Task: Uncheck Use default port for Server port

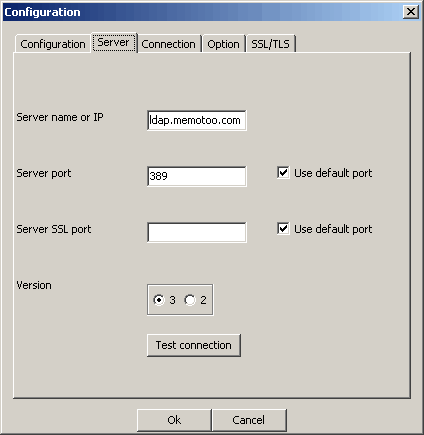Action: pyautogui.click(x=283, y=173)
